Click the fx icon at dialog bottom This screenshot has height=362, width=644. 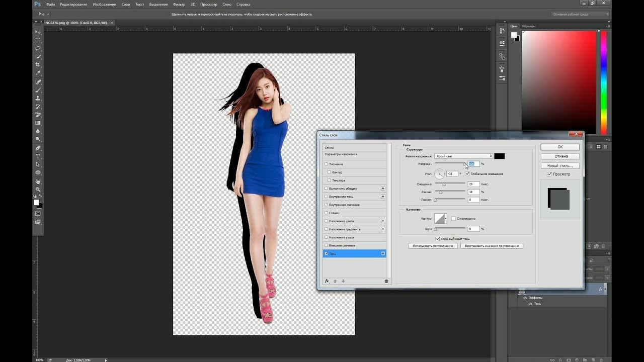point(327,281)
